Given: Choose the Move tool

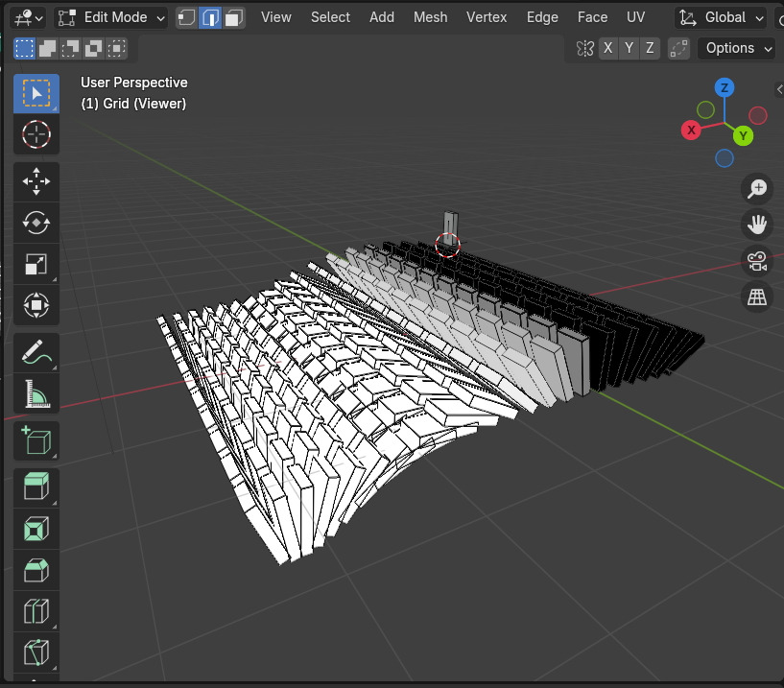Looking at the screenshot, I should coord(36,181).
